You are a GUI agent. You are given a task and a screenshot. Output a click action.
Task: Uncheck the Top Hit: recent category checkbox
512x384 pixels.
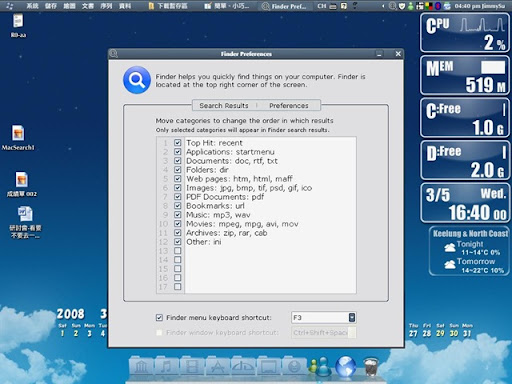click(x=177, y=143)
